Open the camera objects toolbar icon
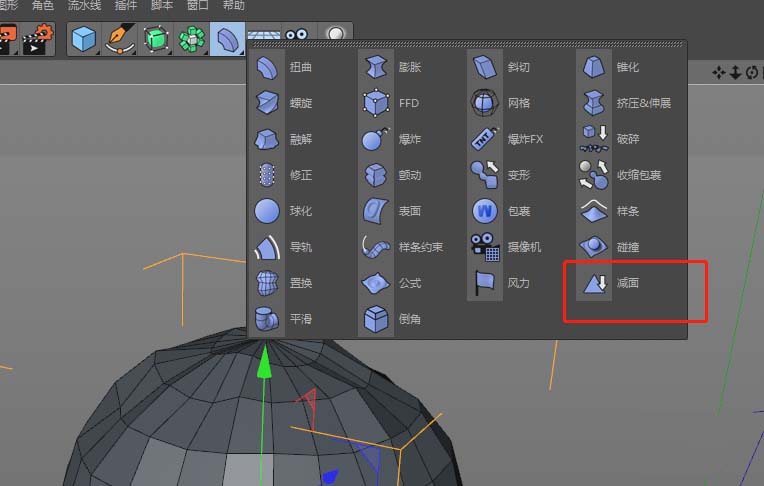Viewport: 764px width, 486px height. [297, 35]
